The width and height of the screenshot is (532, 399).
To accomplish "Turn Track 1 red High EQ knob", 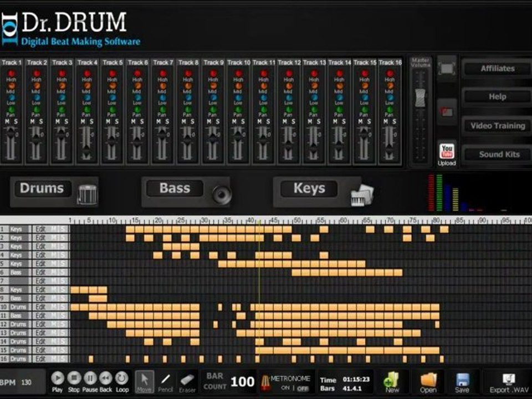I will 11,73.
